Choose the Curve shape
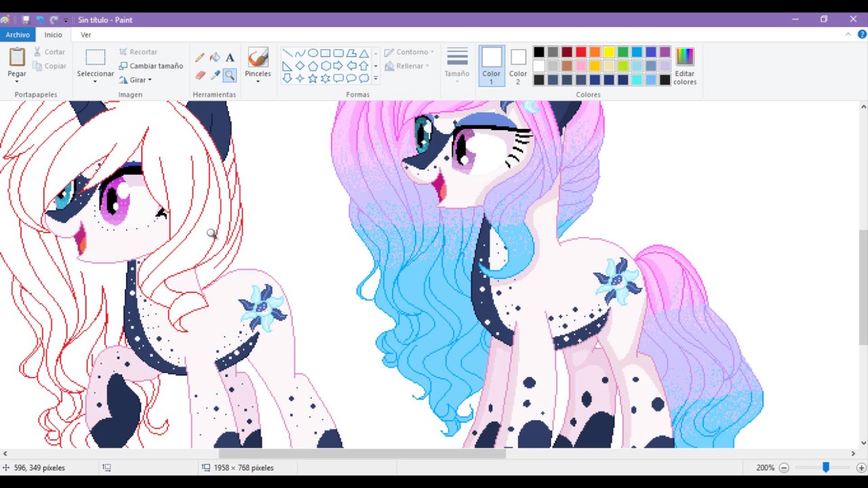This screenshot has height=488, width=868. click(300, 53)
